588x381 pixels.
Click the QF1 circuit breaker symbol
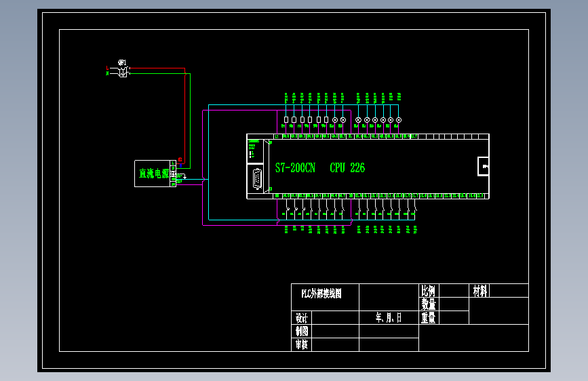tap(123, 71)
